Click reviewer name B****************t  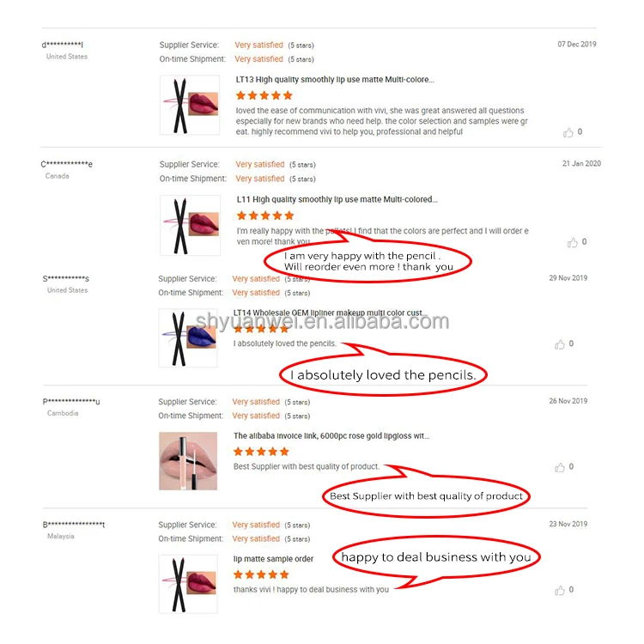pos(74,525)
